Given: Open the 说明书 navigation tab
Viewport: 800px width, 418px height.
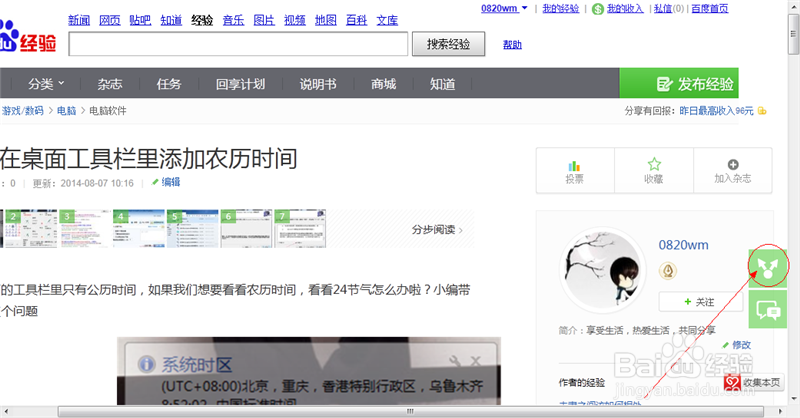Looking at the screenshot, I should [x=318, y=84].
